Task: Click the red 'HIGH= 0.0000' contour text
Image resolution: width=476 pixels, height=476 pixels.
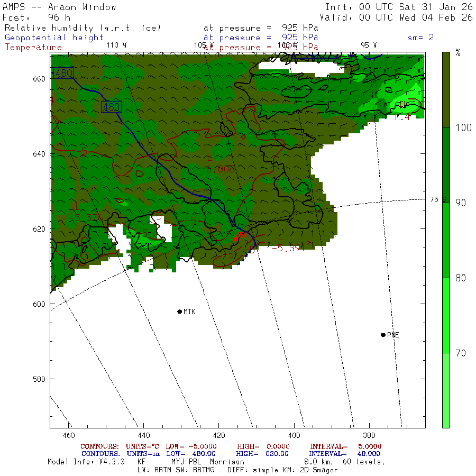Action: tap(263, 446)
